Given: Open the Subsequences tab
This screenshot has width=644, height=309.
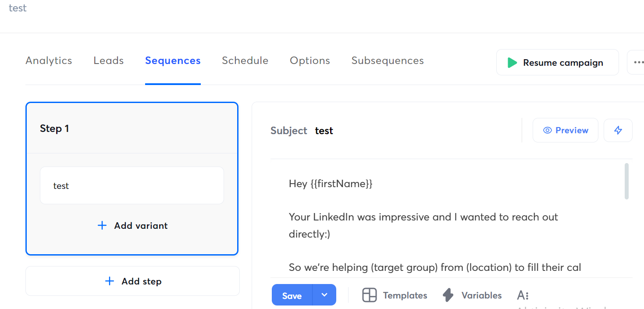Looking at the screenshot, I should [x=387, y=60].
